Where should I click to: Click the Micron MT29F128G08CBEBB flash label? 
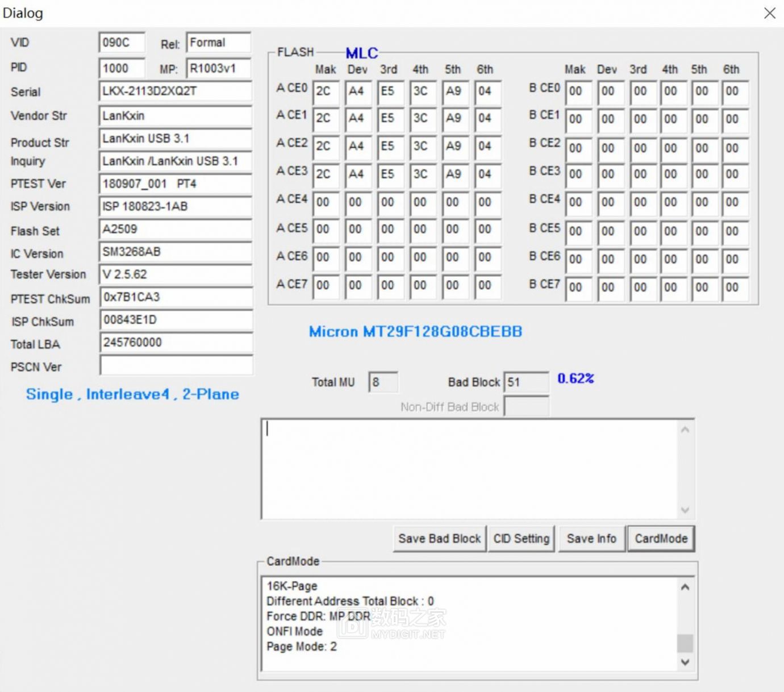point(415,332)
